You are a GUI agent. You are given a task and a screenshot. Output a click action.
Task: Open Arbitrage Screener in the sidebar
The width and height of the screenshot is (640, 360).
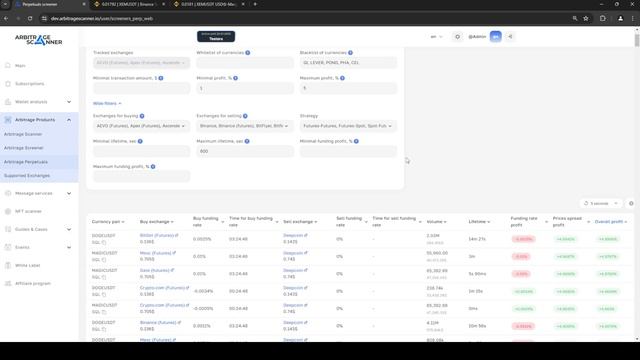24,148
